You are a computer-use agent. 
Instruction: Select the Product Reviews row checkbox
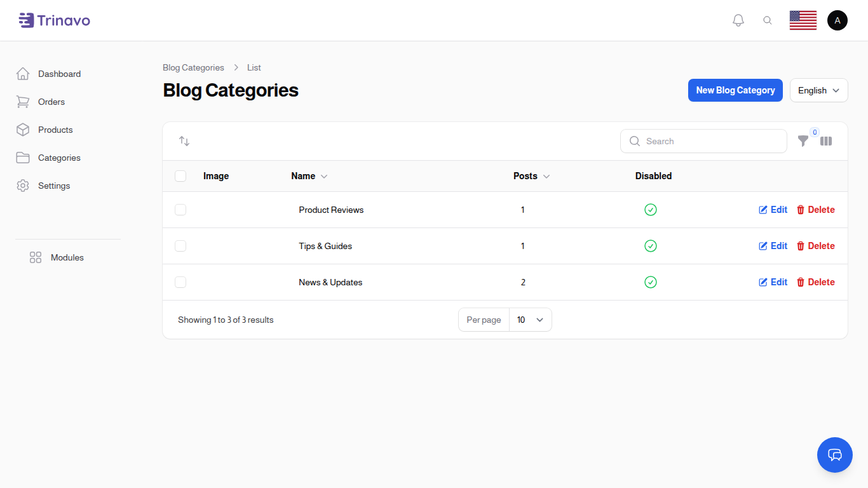tap(180, 210)
